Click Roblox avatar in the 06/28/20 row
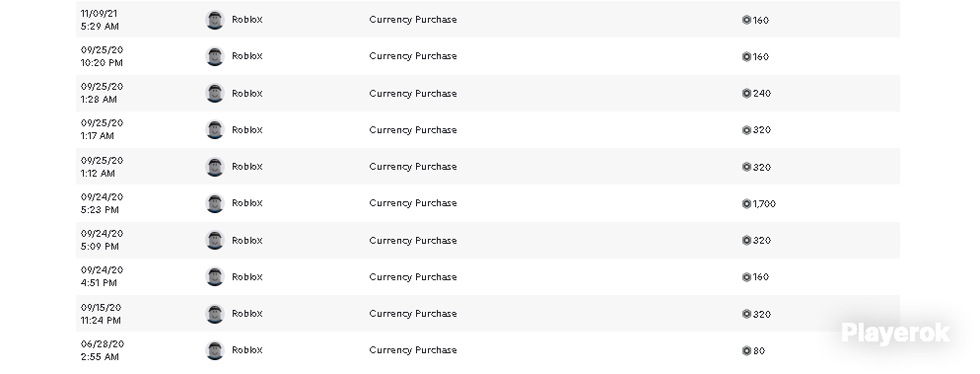 [x=215, y=350]
